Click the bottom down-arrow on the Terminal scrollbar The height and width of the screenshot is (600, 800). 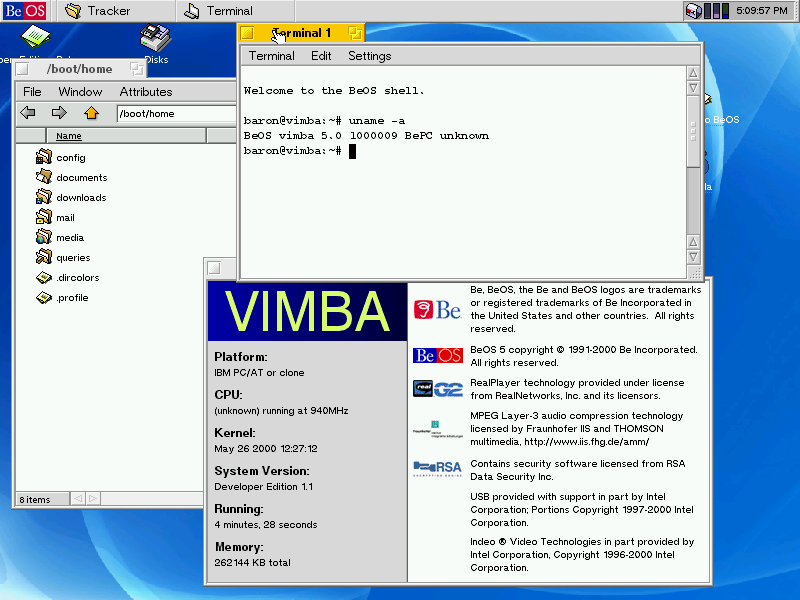693,257
